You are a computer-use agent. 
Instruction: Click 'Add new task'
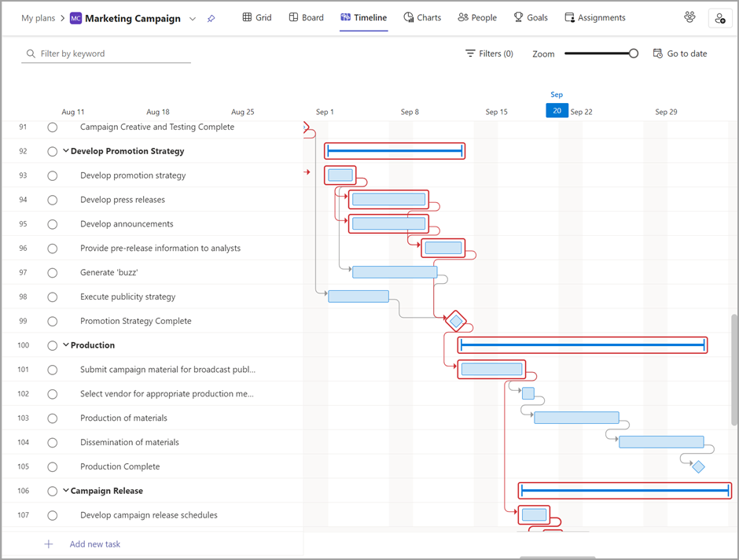tap(94, 543)
